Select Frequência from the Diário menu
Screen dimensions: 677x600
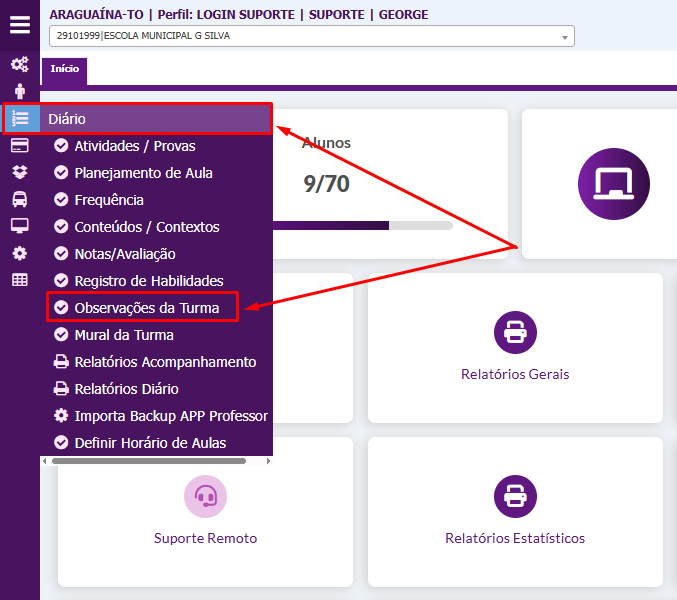[108, 200]
